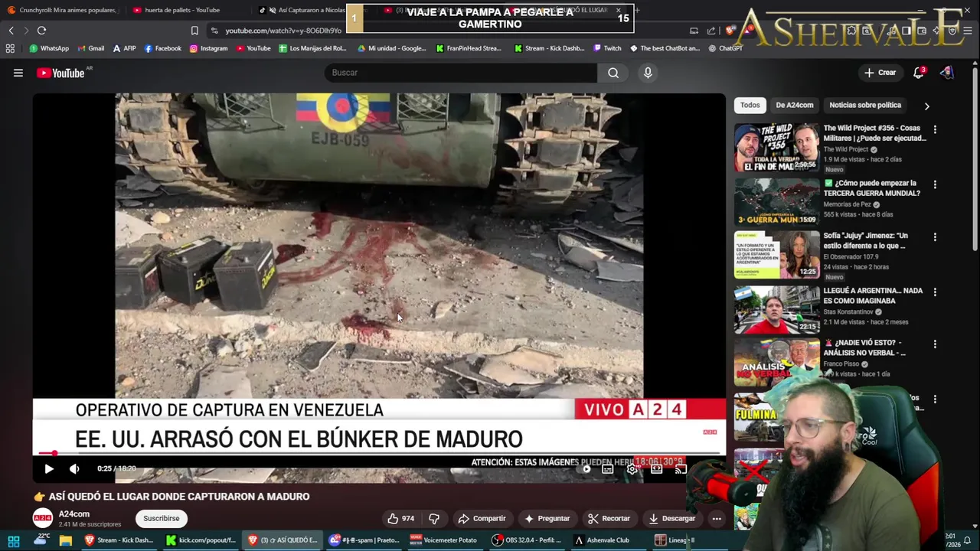Screen dimensions: 980x551
Task: Switch to OBS 32.0.4 in taskbar
Action: [x=528, y=540]
